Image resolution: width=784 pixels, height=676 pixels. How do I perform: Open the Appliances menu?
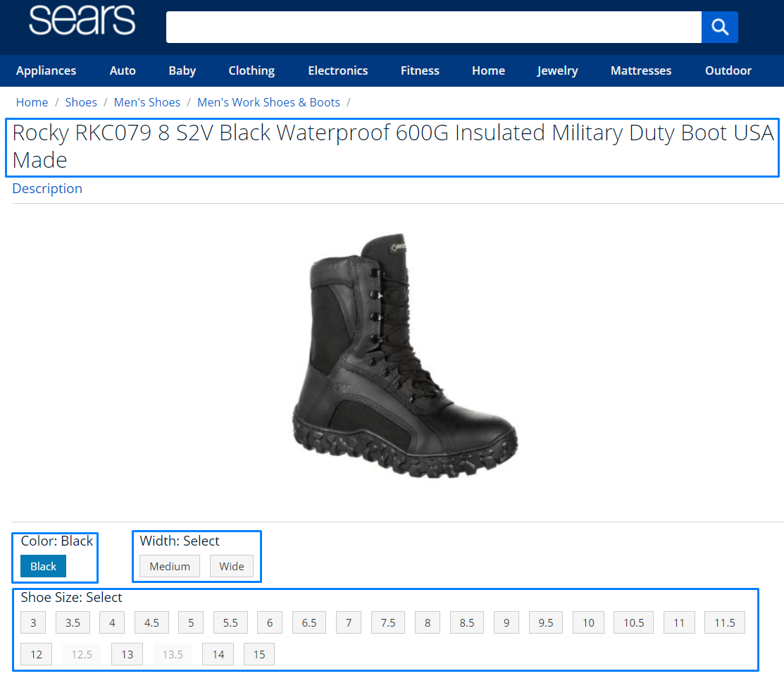[x=46, y=70]
